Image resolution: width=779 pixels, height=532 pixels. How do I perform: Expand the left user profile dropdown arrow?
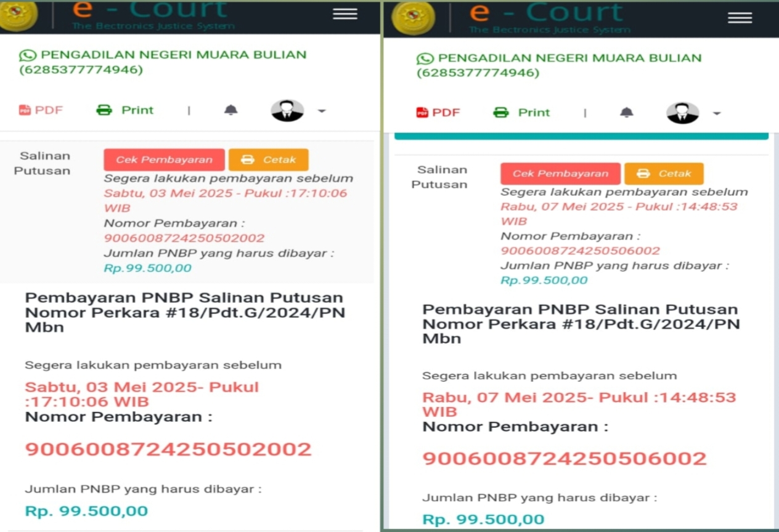(x=322, y=111)
